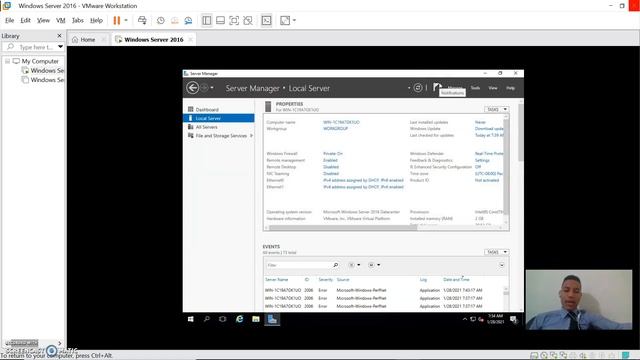
Task: Toggle the VMware console view icon
Action: (x=267, y=20)
